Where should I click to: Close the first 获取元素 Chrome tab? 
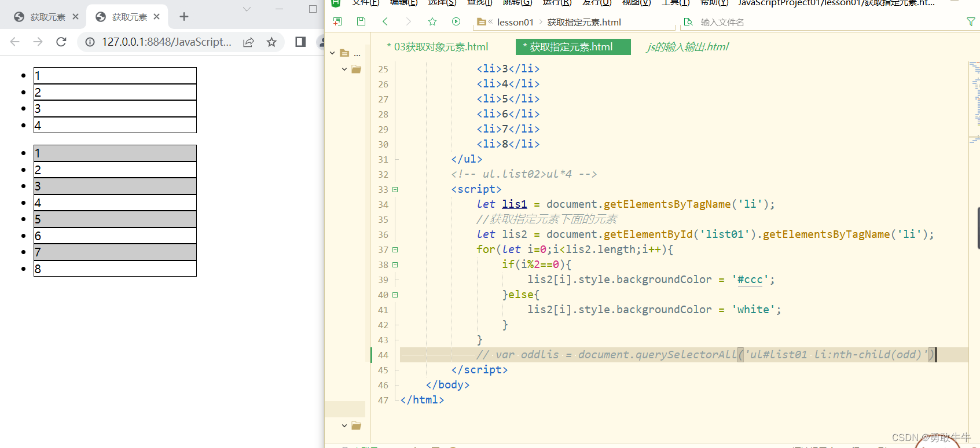pos(75,17)
